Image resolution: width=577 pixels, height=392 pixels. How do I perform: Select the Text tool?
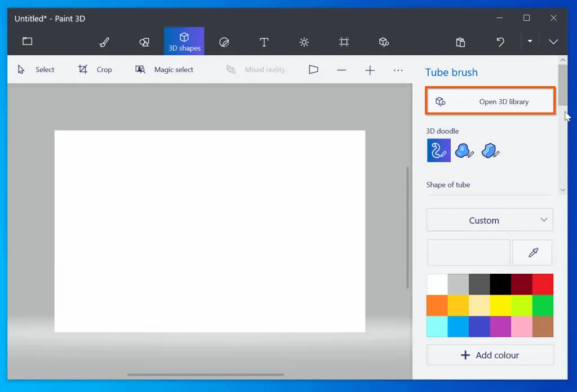tap(264, 42)
